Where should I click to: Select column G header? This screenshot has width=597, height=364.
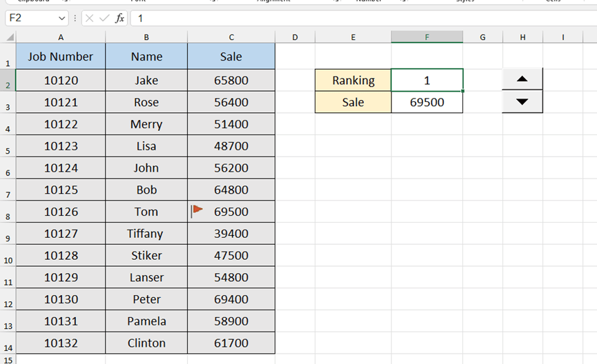tap(482, 37)
